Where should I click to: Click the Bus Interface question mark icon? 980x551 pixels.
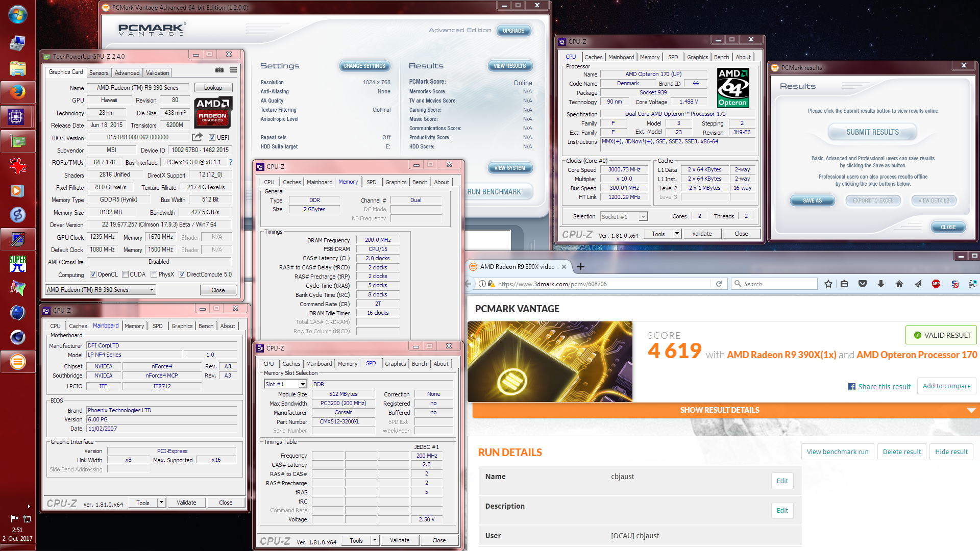230,162
